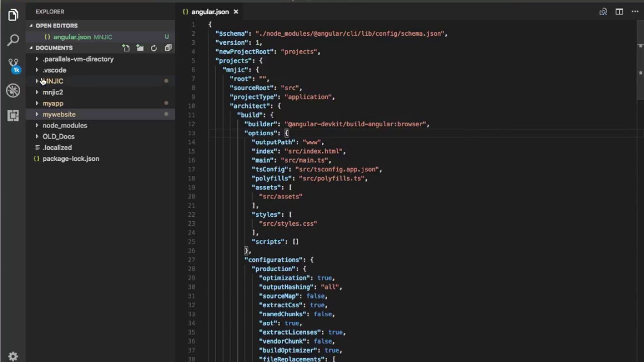Expand the OLD_Docs folder

pyautogui.click(x=100, y=136)
